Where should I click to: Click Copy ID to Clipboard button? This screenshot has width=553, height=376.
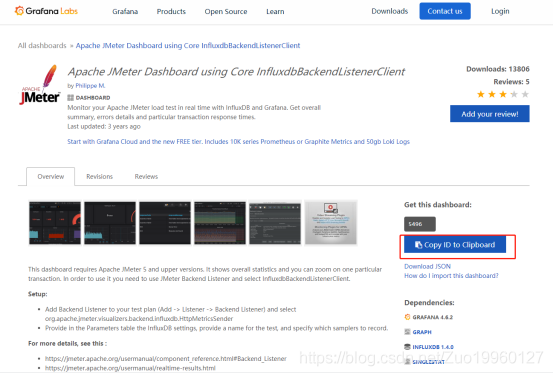tap(455, 244)
